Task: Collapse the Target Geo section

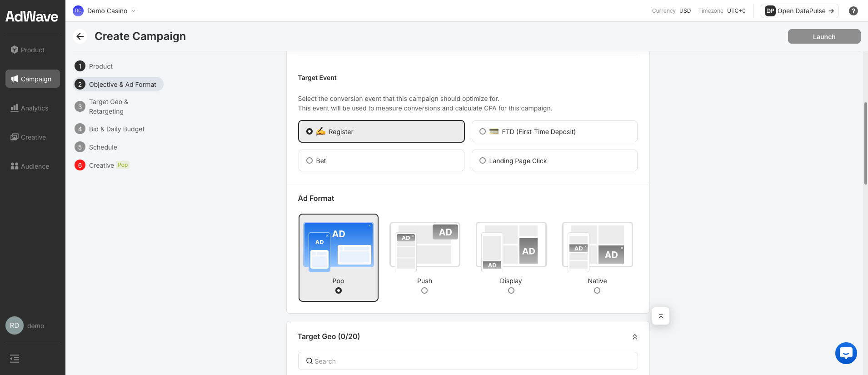Action: [x=635, y=337]
